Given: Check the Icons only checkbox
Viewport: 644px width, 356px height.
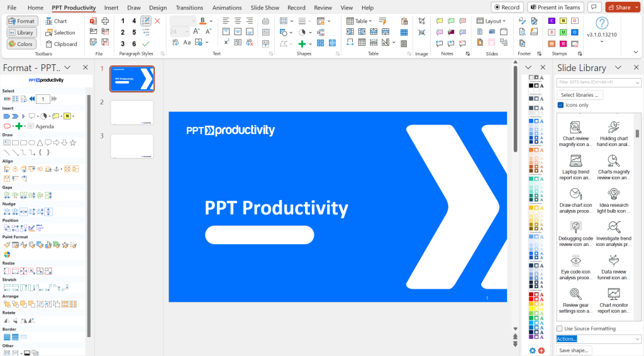Looking at the screenshot, I should [560, 105].
